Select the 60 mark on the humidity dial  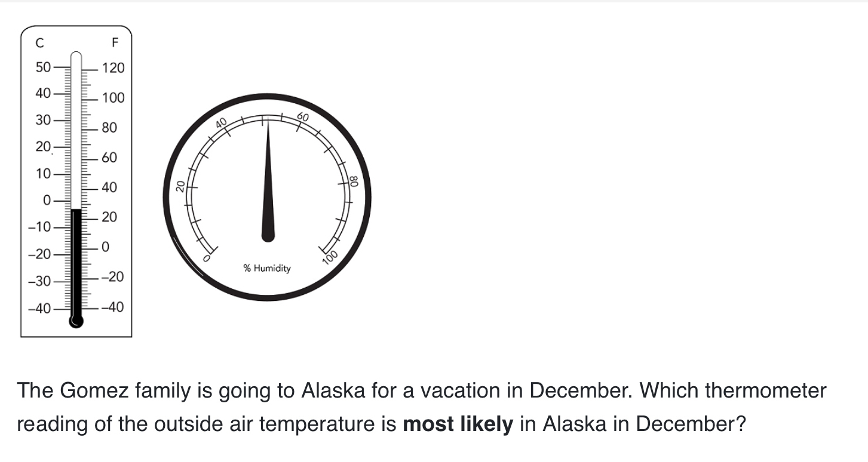(303, 118)
